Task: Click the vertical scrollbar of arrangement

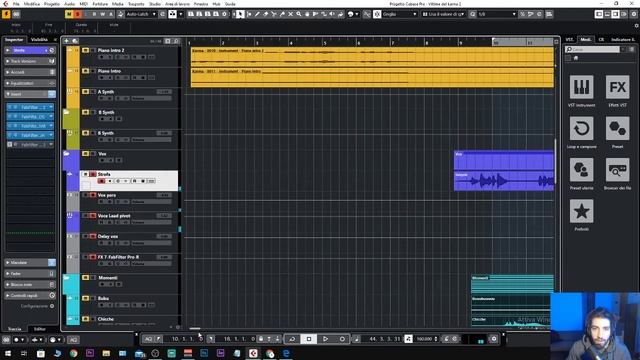Action: click(555, 161)
